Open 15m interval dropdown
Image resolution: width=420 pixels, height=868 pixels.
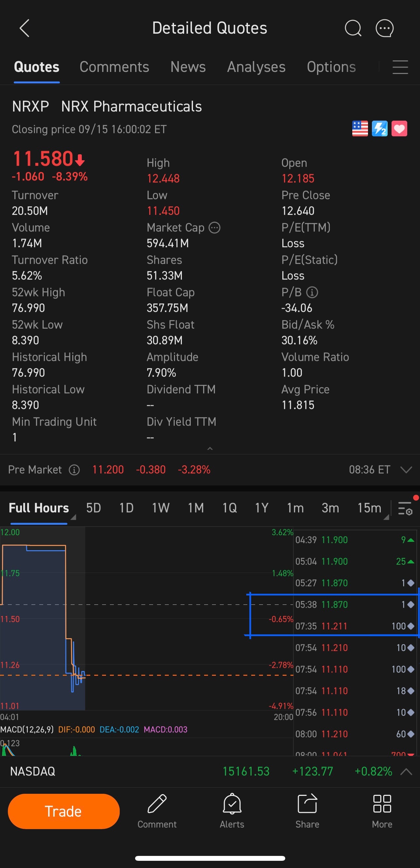(373, 508)
